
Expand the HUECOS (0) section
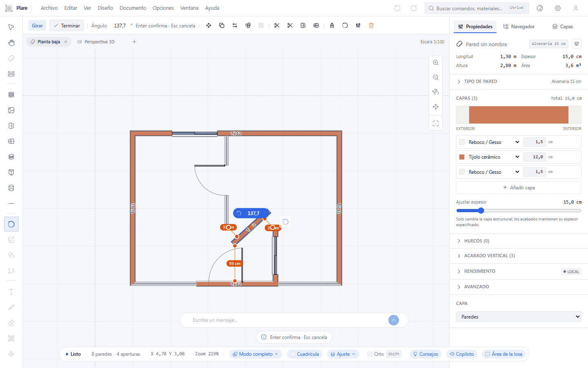tap(519, 241)
